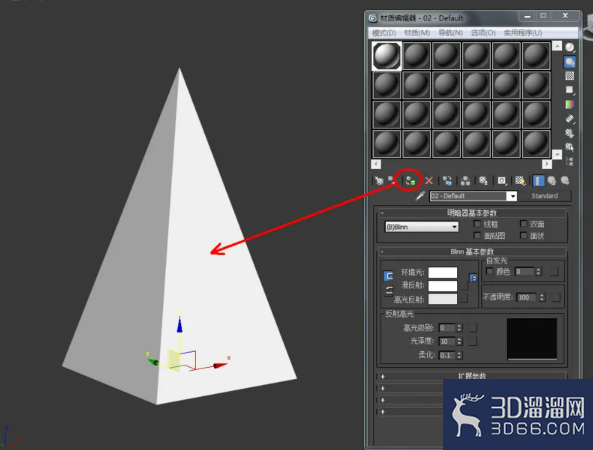The image size is (593, 450).
Task: Open the material editor Options icon
Action: click(570, 133)
